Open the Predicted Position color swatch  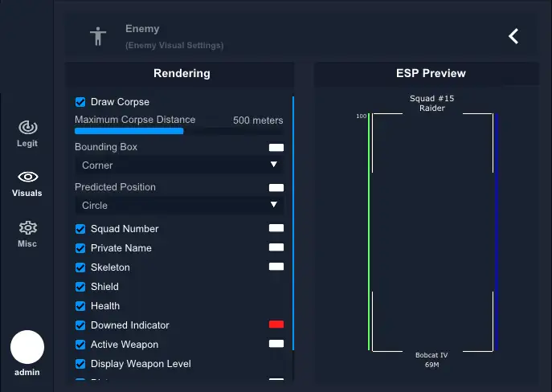pos(276,187)
